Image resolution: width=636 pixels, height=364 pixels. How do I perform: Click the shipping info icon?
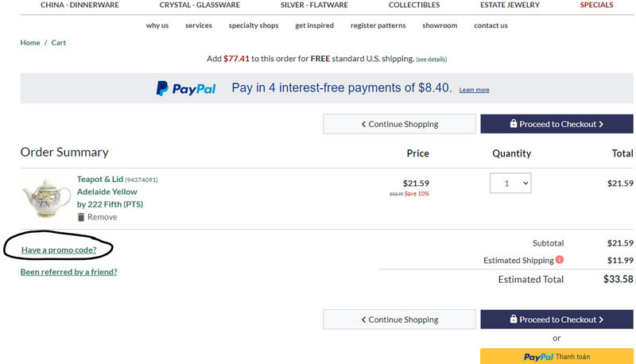click(560, 260)
